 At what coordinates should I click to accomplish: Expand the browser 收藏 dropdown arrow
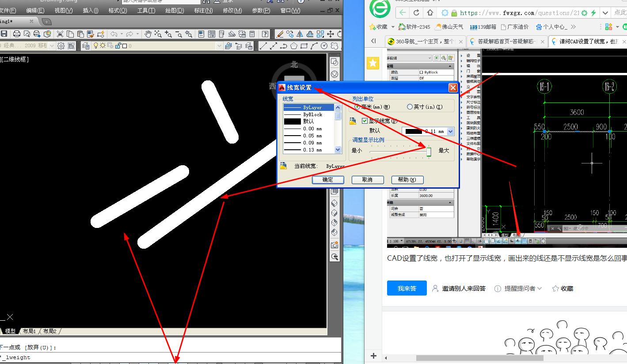[392, 27]
